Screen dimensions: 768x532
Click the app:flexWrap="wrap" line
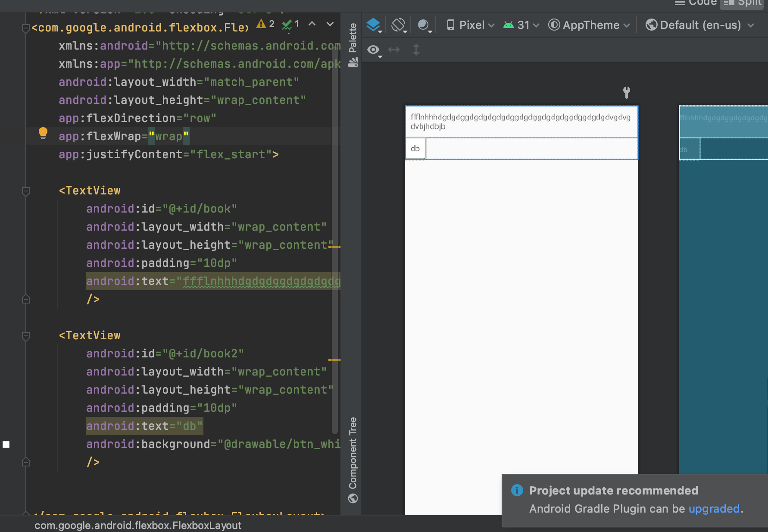124,136
